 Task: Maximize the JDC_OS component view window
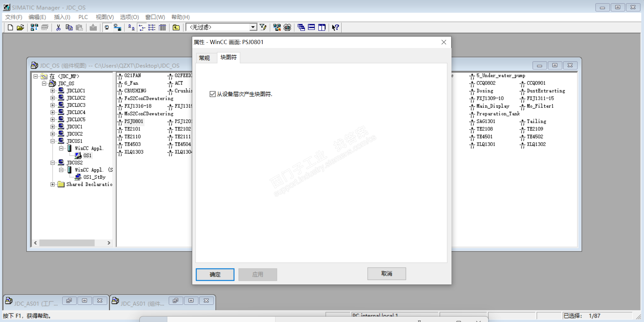click(x=555, y=65)
